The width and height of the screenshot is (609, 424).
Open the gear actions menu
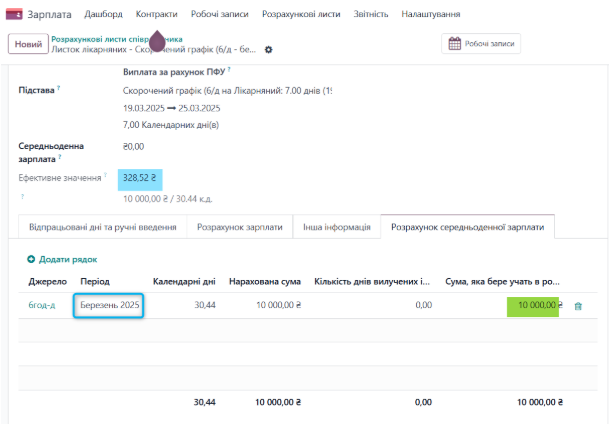point(268,49)
